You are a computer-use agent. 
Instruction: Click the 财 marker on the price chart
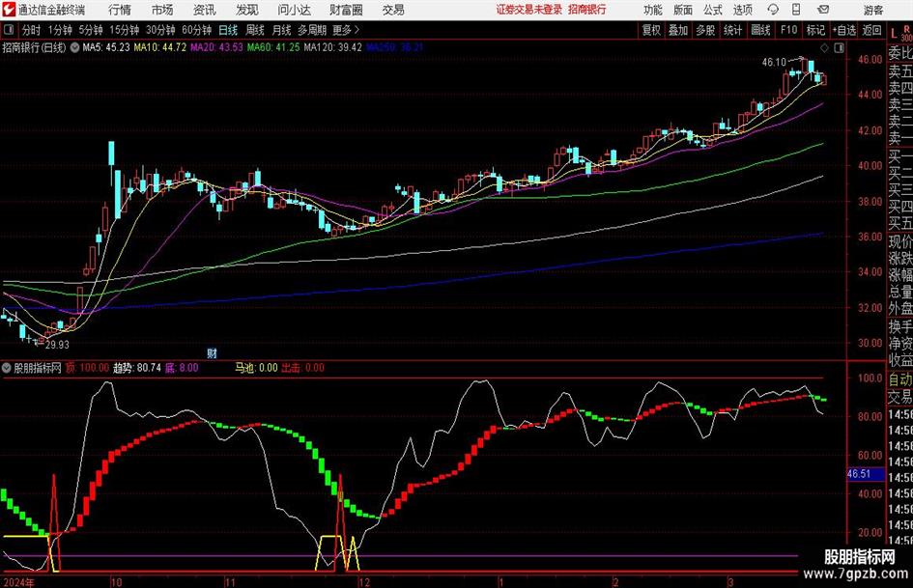pyautogui.click(x=212, y=352)
